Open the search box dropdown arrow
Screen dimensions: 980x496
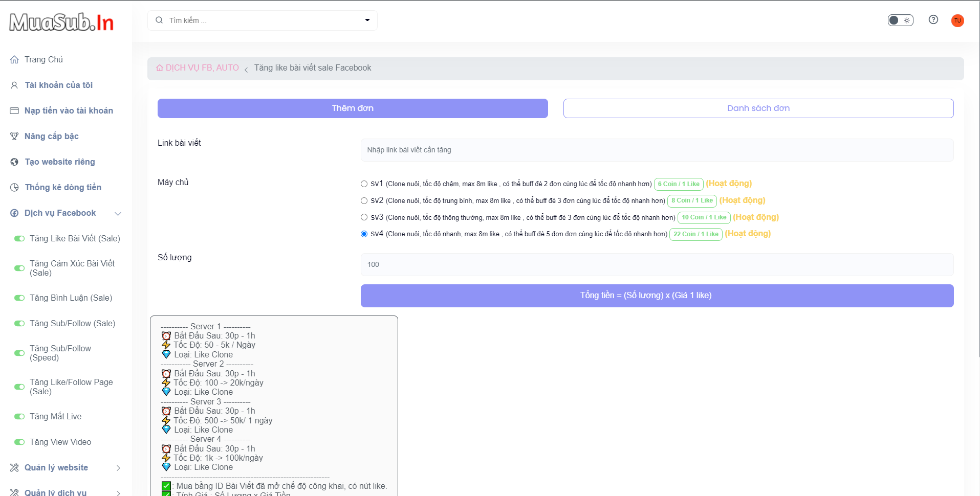[x=367, y=20]
